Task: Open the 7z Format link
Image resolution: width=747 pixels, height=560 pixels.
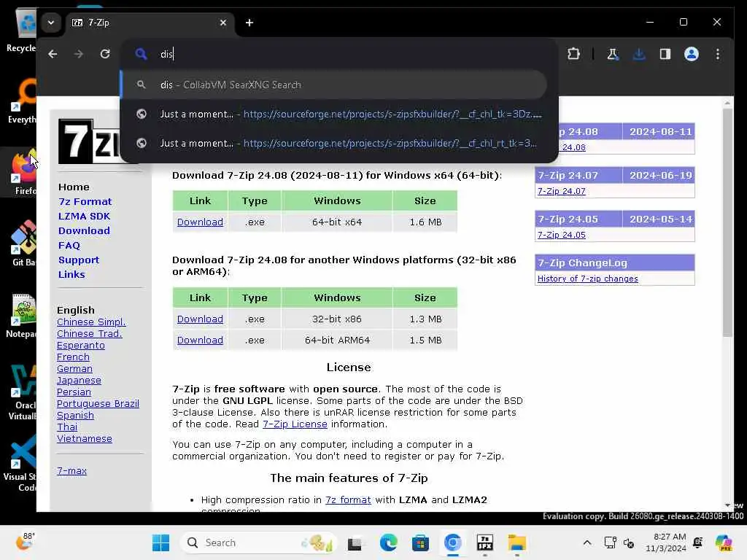Action: click(x=85, y=201)
